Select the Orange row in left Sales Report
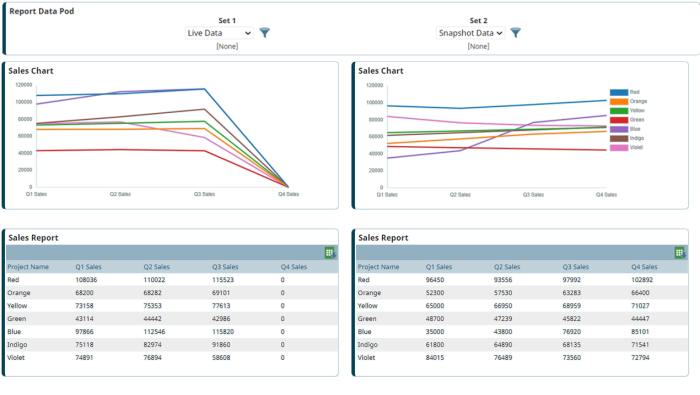Viewport: 700px width, 395px height. point(172,293)
